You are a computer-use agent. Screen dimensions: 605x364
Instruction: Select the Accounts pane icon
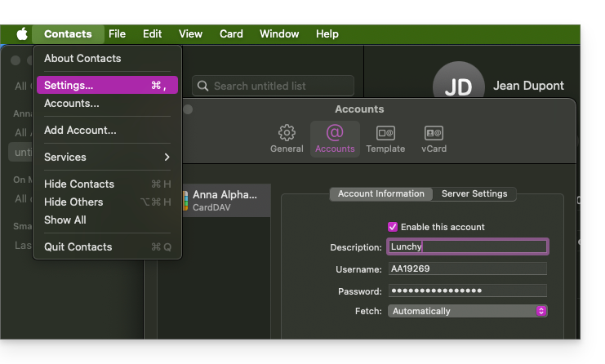point(335,138)
